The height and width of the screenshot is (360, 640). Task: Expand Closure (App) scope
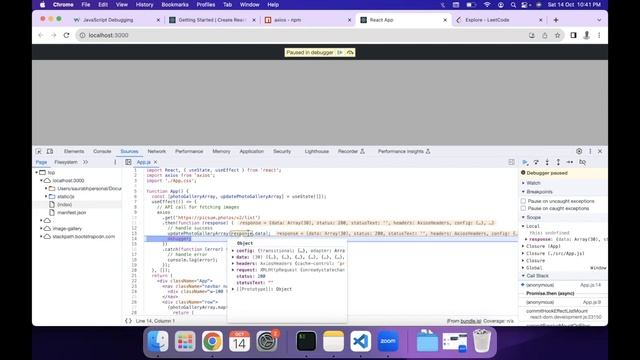coord(523,246)
